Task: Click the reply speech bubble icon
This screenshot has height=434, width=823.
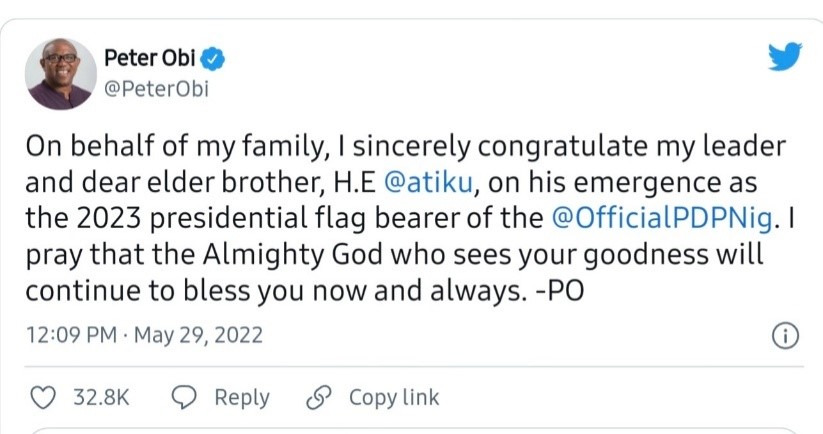Action: [185, 397]
